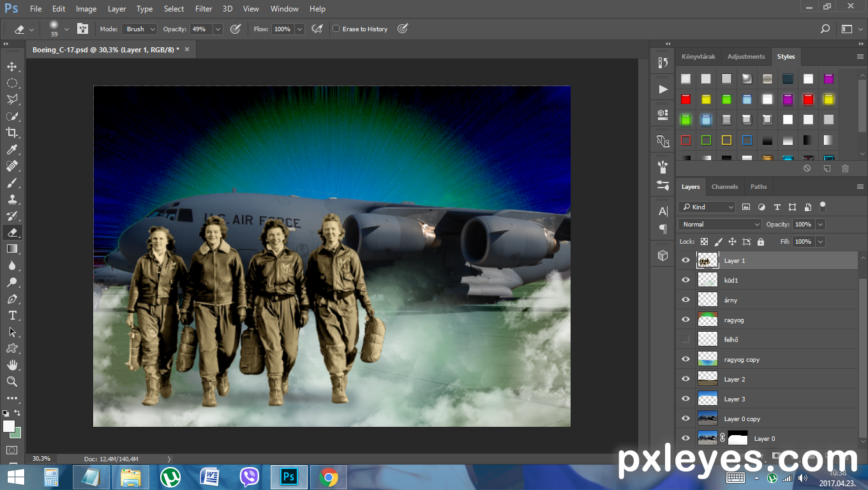Select the Zoom tool

(12, 382)
